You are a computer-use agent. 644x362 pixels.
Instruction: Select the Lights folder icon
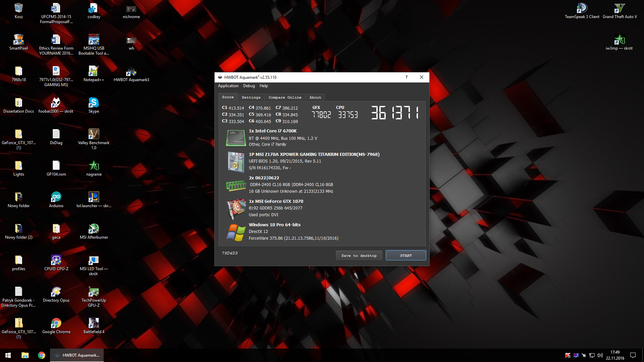click(19, 168)
